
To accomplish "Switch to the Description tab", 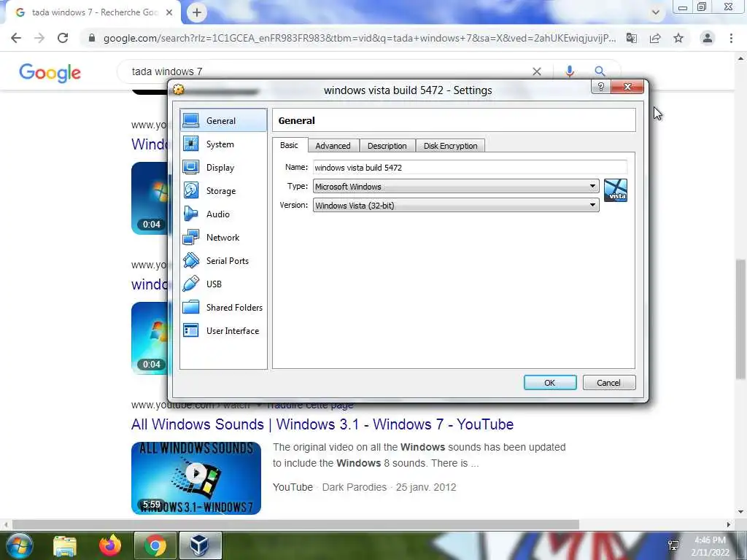I will pos(387,146).
